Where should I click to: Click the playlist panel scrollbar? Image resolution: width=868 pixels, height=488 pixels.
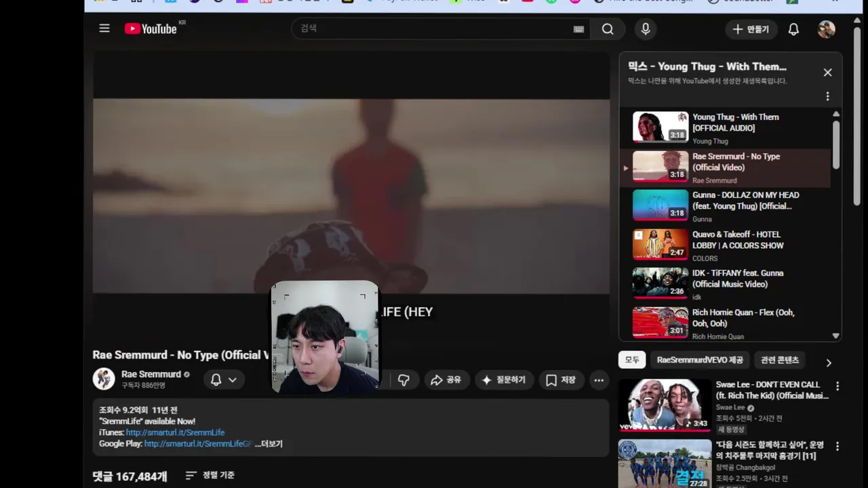pos(836,144)
